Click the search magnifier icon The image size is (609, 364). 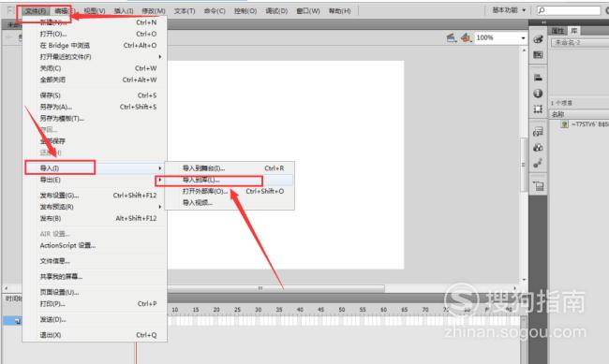pyautogui.click(x=542, y=10)
